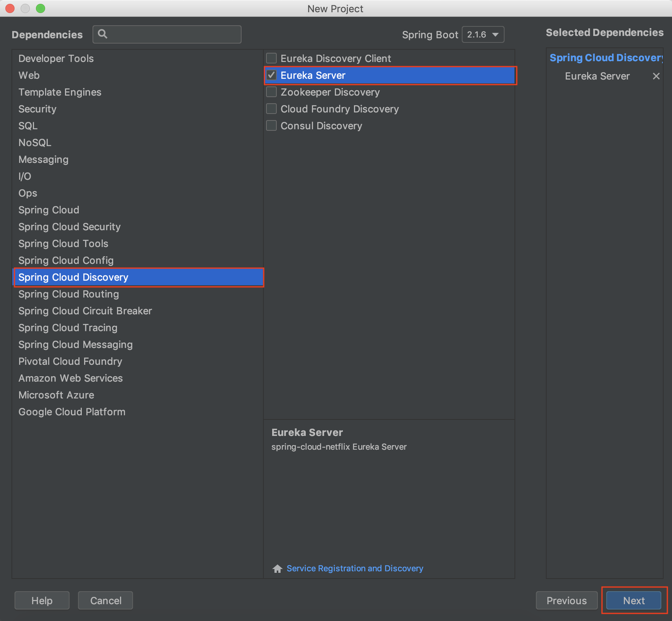Open Spring Cloud Routing category
The image size is (672, 621).
point(138,294)
